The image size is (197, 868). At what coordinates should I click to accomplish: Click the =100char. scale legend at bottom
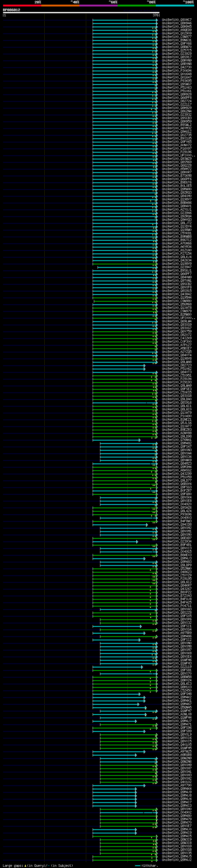tap(147, 865)
